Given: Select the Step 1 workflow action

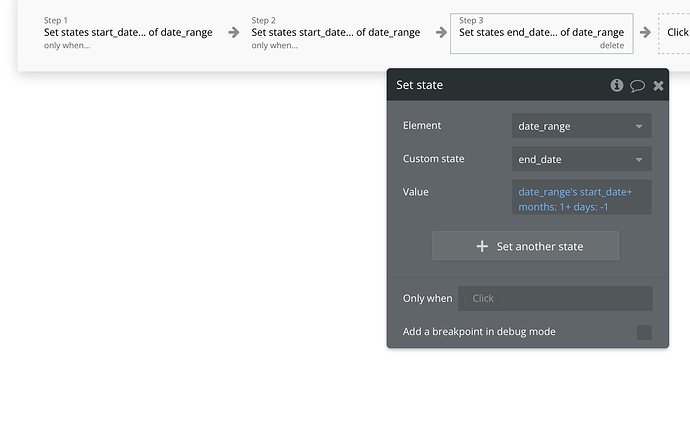Looking at the screenshot, I should (x=128, y=32).
